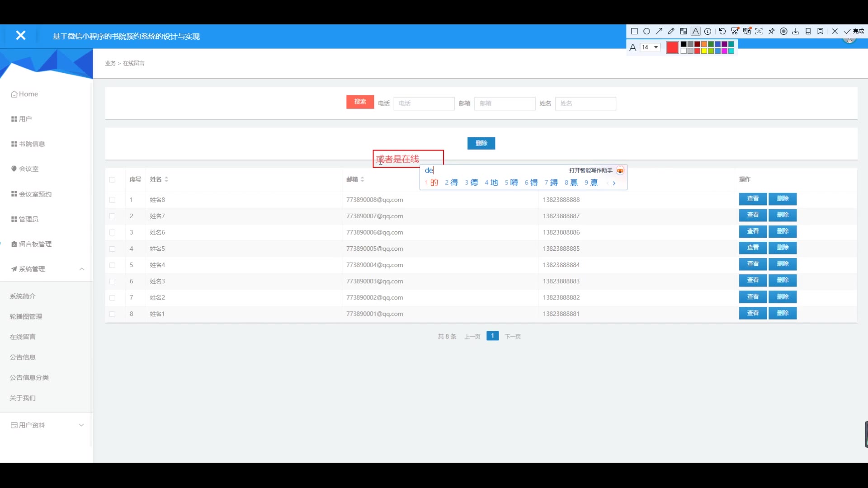Click the pin screenshot icon
Viewport: 868px width, 488px height.
click(771, 32)
